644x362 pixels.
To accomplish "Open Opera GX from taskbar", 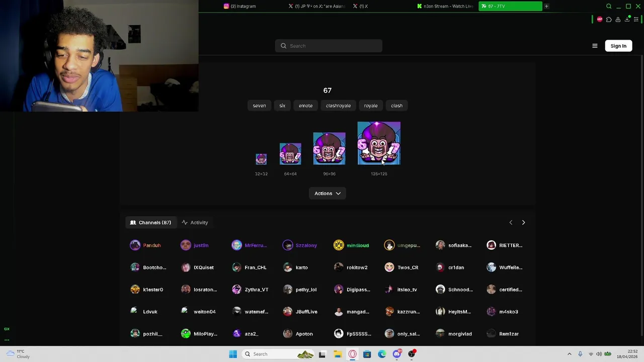I will [352, 354].
